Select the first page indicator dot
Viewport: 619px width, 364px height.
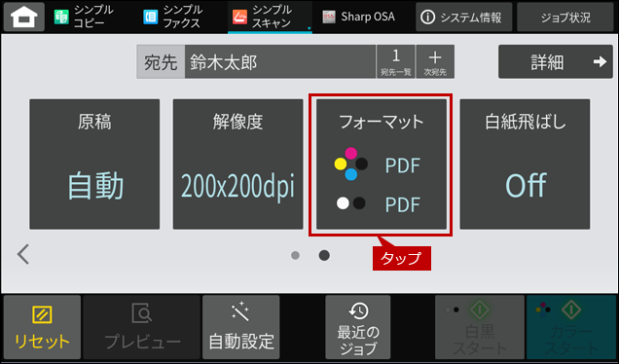[295, 255]
